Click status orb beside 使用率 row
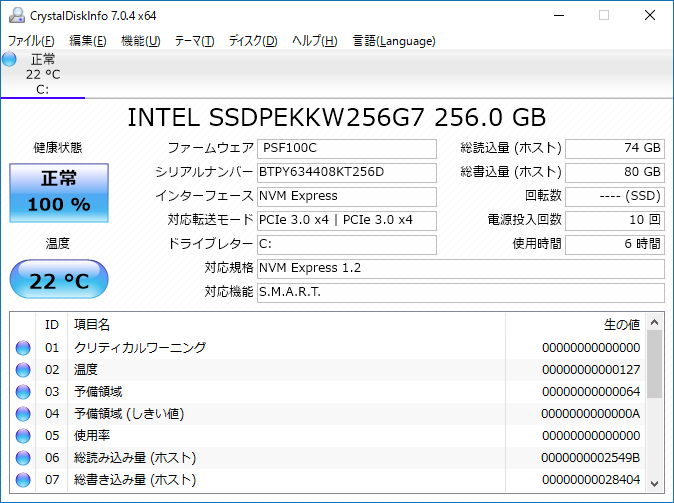Screen dimensions: 674x503 coord(23,436)
